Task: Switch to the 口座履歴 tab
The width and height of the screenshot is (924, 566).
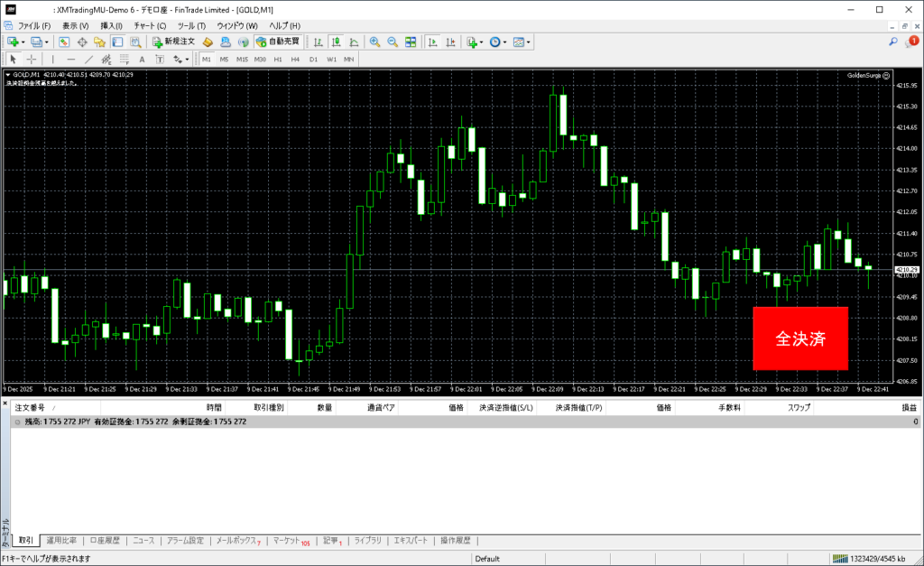Action: pyautogui.click(x=106, y=541)
